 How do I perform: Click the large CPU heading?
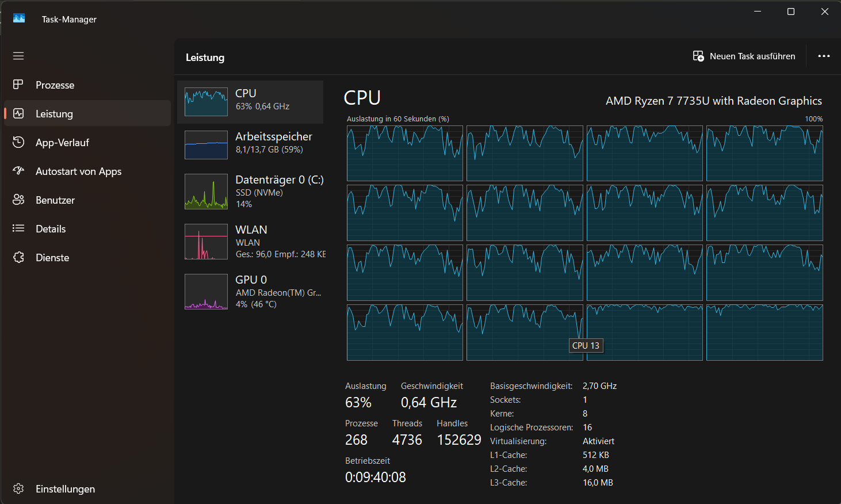point(362,98)
